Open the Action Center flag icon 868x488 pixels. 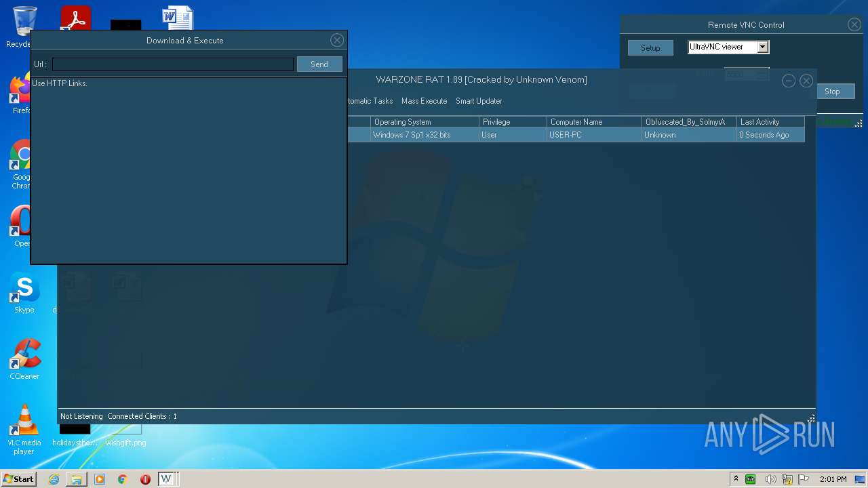click(x=804, y=479)
